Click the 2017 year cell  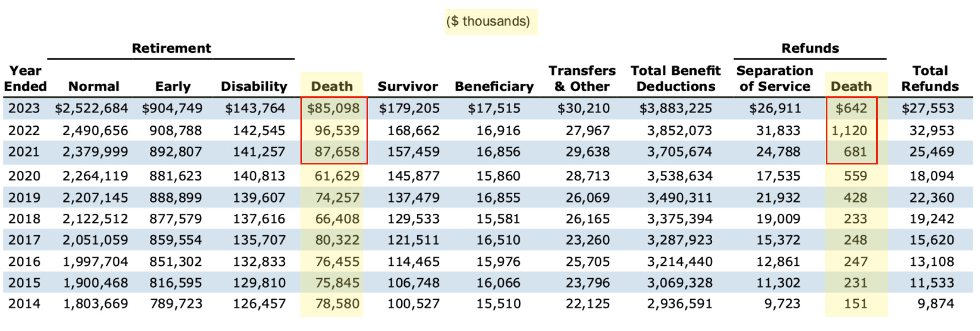(24, 240)
